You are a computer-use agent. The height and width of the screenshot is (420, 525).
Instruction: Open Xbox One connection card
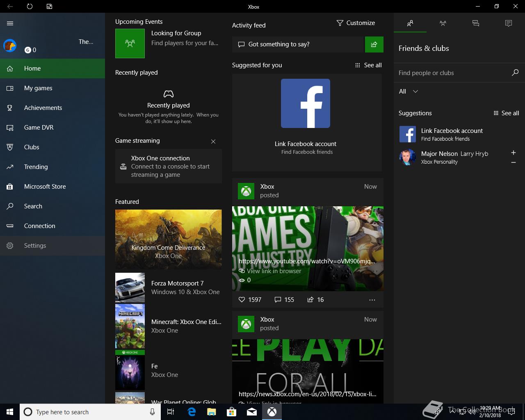(169, 166)
